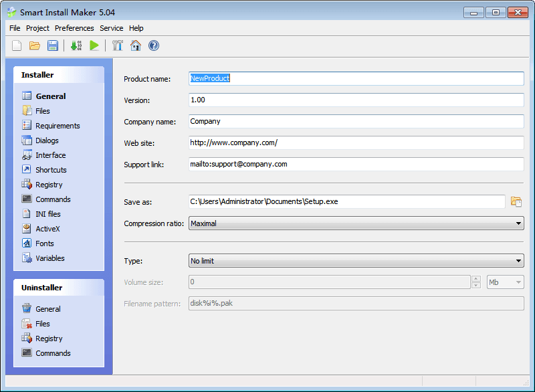The image size is (535, 392).
Task: Open the Help menu
Action: pyautogui.click(x=136, y=28)
